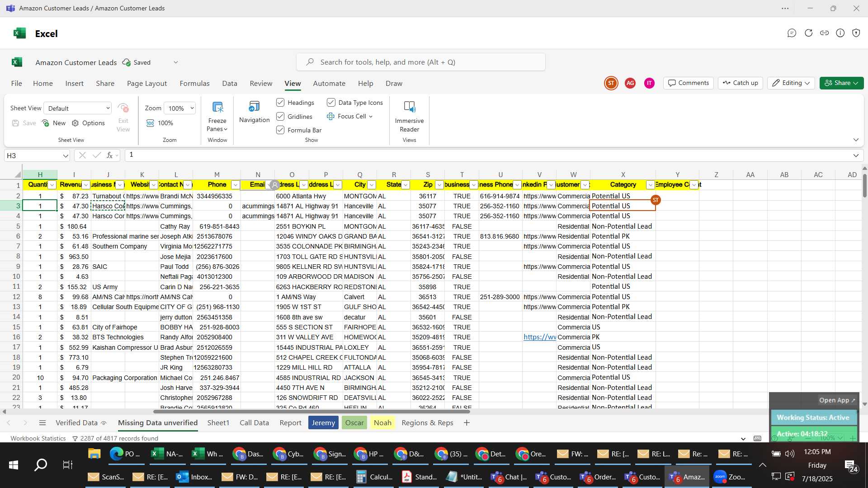The height and width of the screenshot is (488, 868).
Task: Open the Category column filter dropdown
Action: (650, 185)
